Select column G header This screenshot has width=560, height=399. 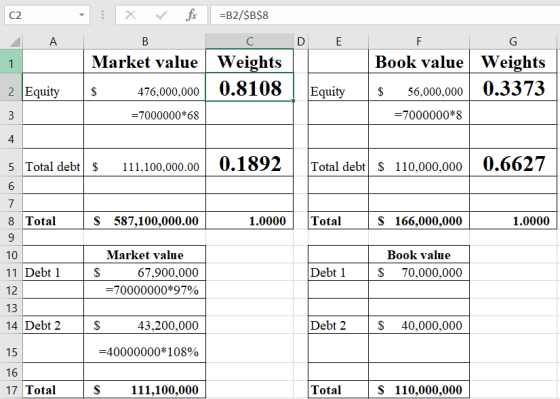pyautogui.click(x=513, y=42)
